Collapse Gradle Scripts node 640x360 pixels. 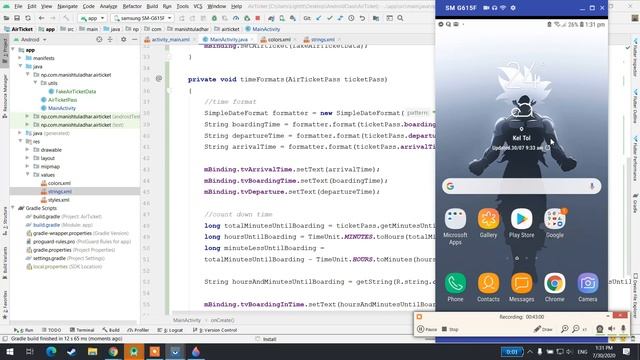click(x=13, y=208)
